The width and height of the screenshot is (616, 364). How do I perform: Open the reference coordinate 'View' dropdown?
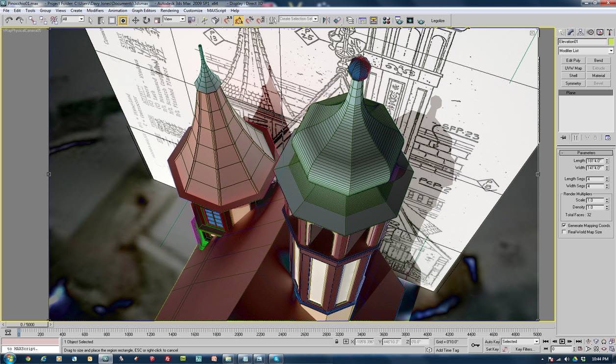(174, 19)
